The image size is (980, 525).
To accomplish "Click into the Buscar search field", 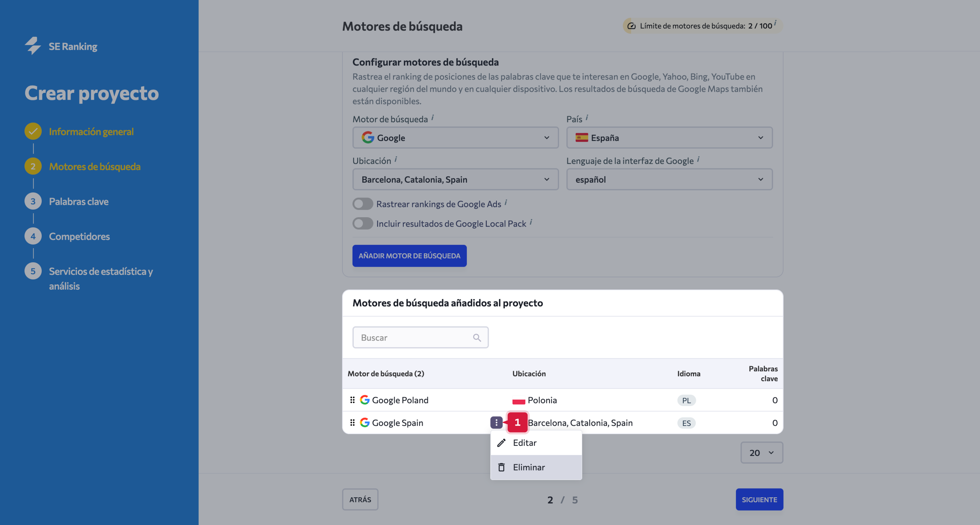I will [x=420, y=337].
